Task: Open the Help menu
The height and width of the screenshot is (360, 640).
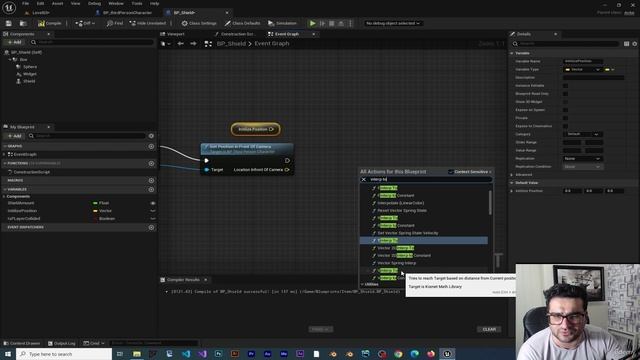Action: tap(154, 3)
